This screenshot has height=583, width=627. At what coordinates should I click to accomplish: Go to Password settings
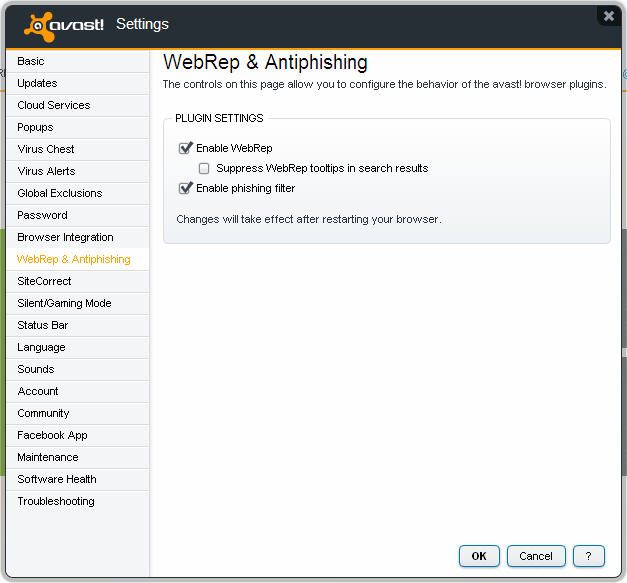78,215
